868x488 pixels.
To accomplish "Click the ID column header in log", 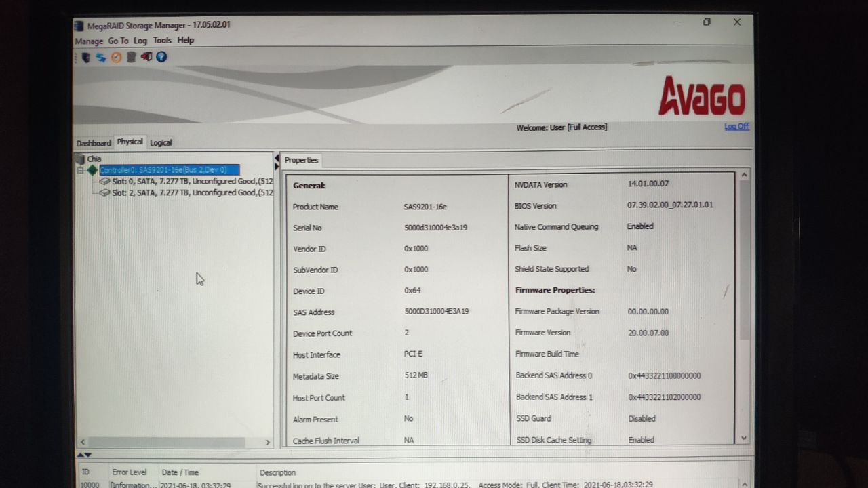I will tap(85, 472).
